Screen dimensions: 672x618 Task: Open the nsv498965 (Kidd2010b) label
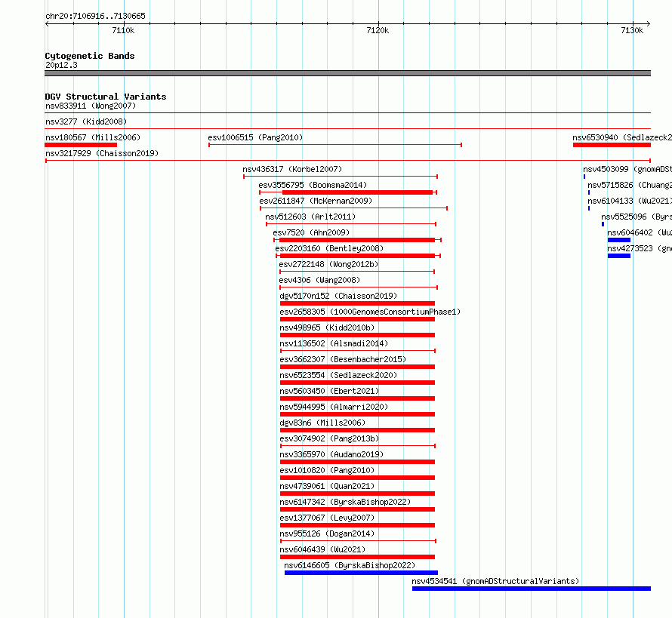[x=327, y=327]
